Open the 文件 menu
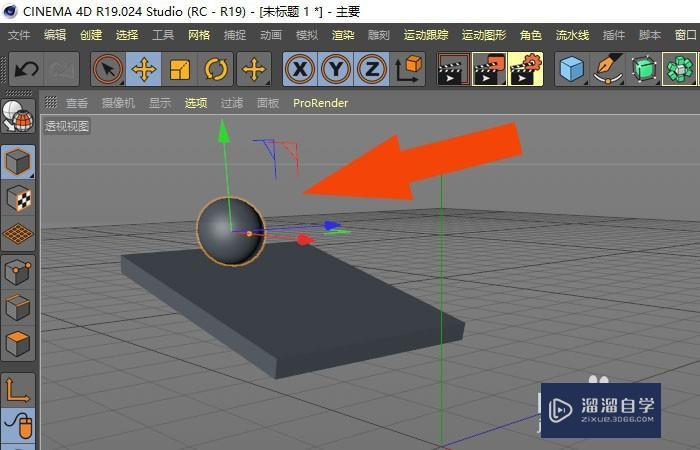The width and height of the screenshot is (700, 450). click(19, 35)
